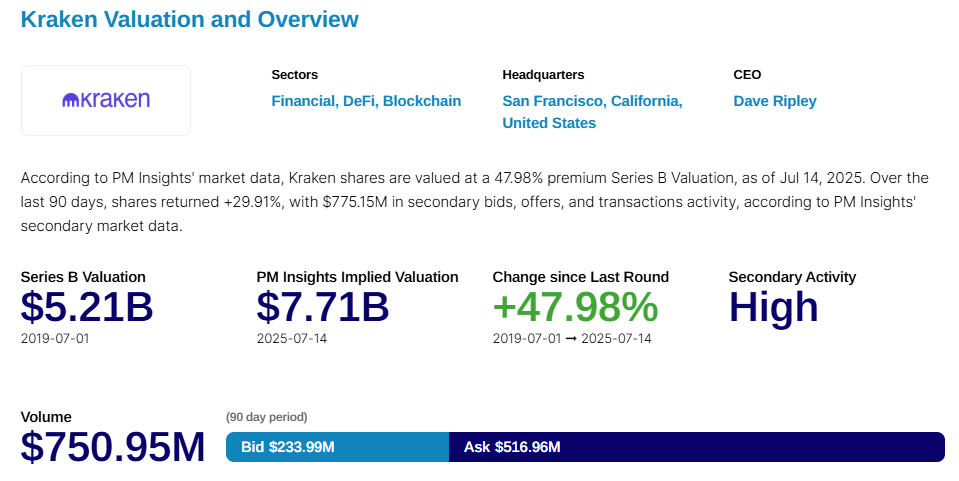This screenshot has width=959, height=481.
Task: Open the Blockchain sector link
Action: click(422, 101)
